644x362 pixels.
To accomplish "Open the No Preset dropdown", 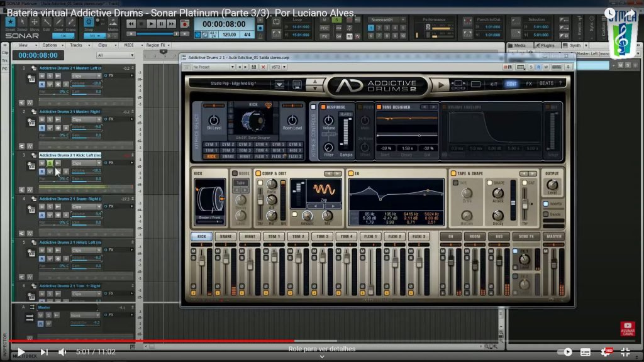I will 214,67.
